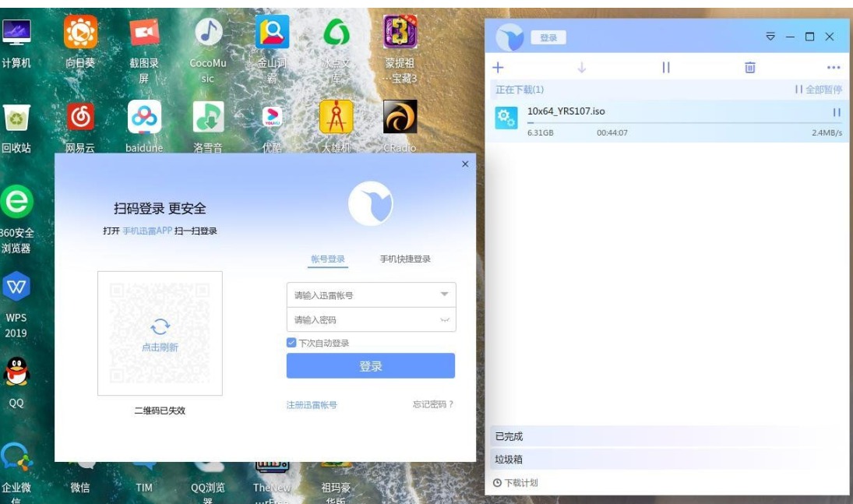Click the 注册迅雷帐号 register link
The width and height of the screenshot is (853, 504).
(312, 405)
